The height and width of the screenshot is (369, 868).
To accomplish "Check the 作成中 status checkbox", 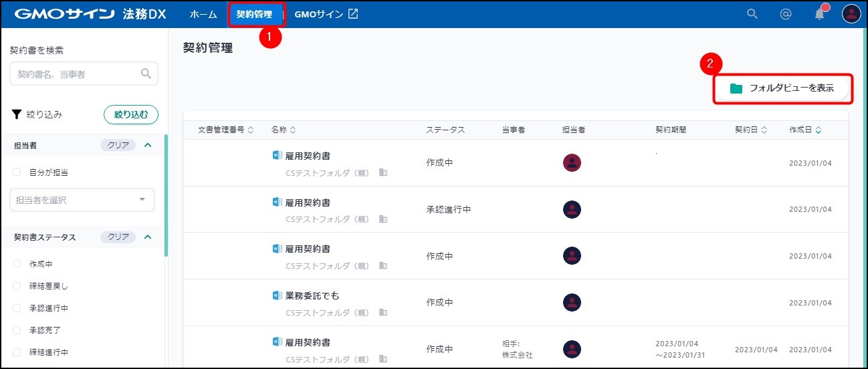I will point(17,264).
